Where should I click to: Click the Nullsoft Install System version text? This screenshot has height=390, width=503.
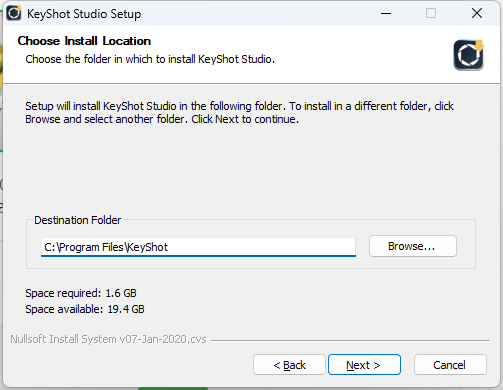pos(108,339)
